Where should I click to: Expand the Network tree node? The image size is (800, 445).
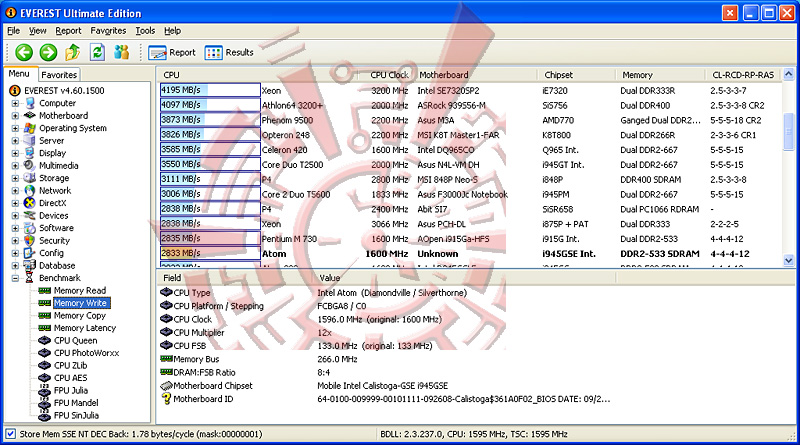click(15, 191)
